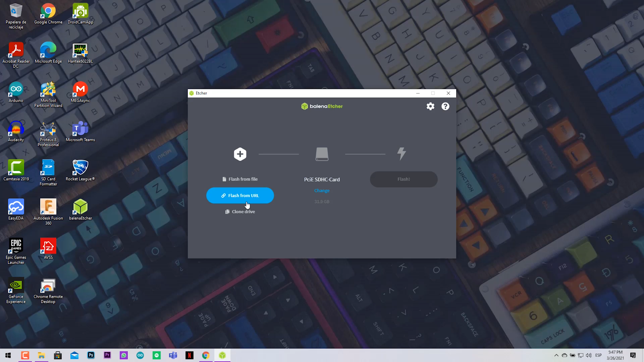644x362 pixels.
Task: Click the plus source image icon in Etcher
Action: pos(240,154)
